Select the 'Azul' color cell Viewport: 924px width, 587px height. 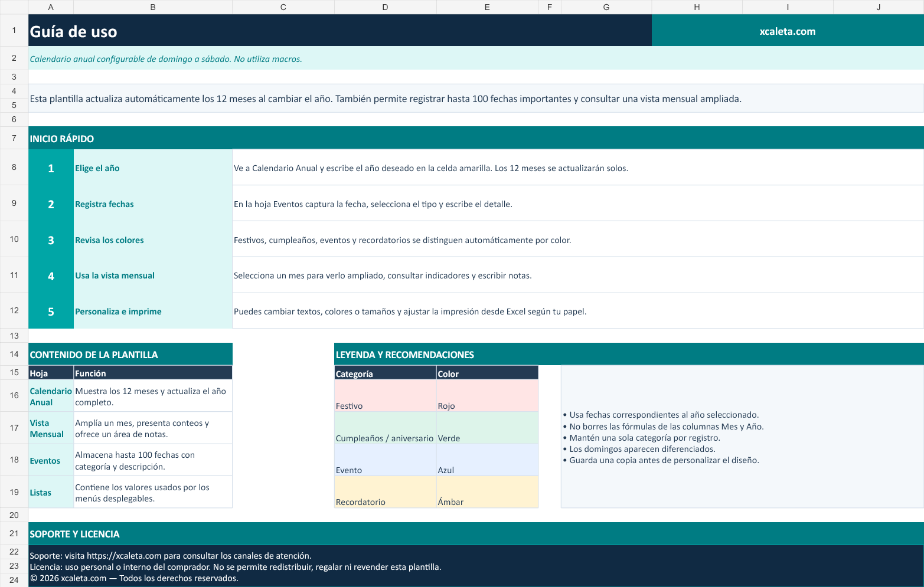pyautogui.click(x=487, y=460)
